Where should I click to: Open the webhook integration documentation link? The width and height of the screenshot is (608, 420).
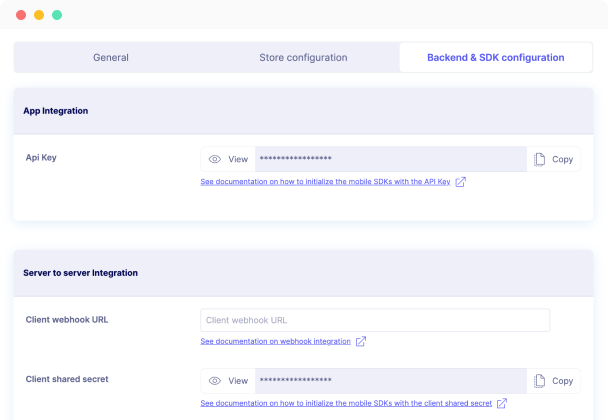point(275,341)
